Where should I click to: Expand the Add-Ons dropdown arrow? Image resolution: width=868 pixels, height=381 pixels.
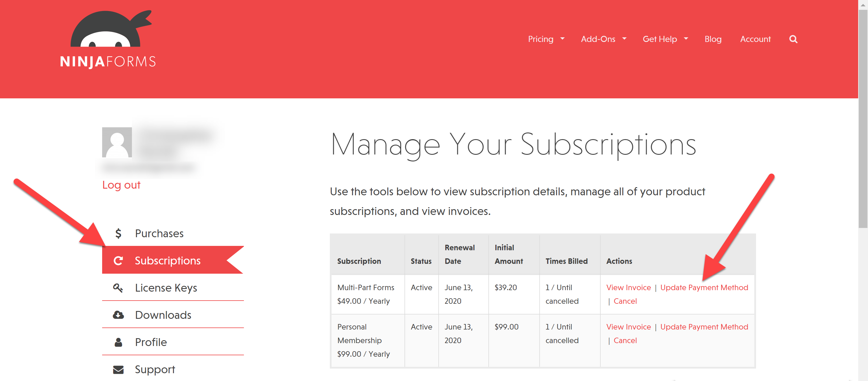624,39
